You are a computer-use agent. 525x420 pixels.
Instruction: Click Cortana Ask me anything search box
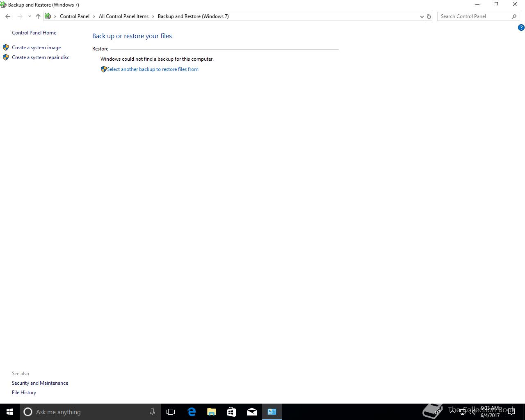(90, 412)
